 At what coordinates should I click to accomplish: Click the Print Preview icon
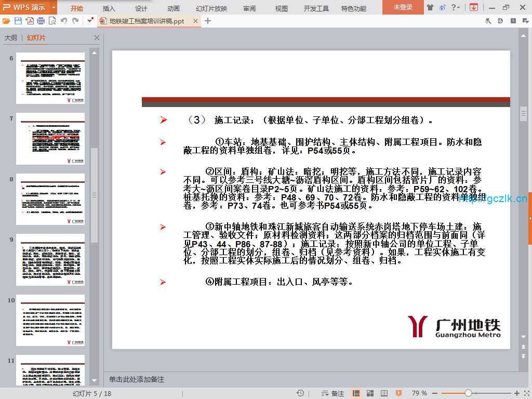tap(52, 21)
